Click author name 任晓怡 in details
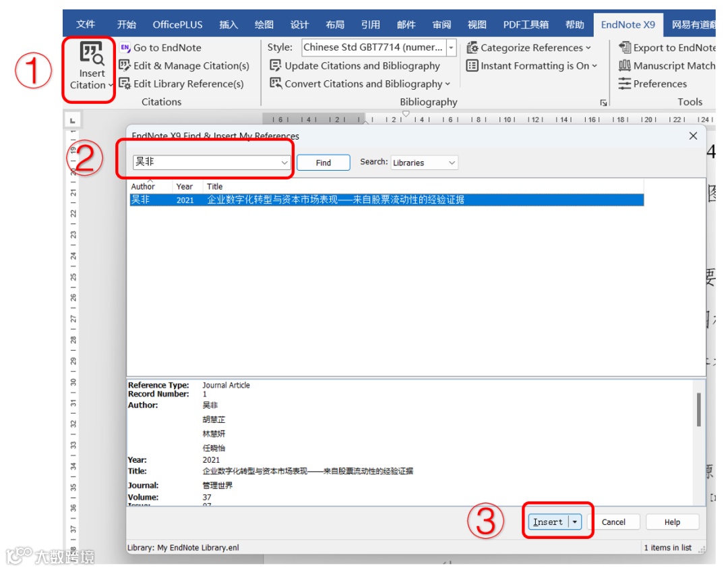728x570 pixels. [x=214, y=448]
